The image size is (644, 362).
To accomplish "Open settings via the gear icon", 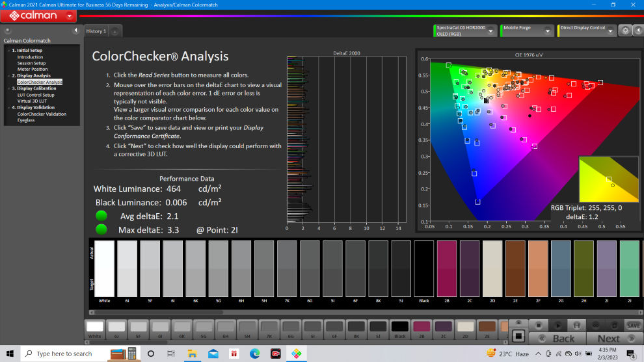I will [x=625, y=31].
